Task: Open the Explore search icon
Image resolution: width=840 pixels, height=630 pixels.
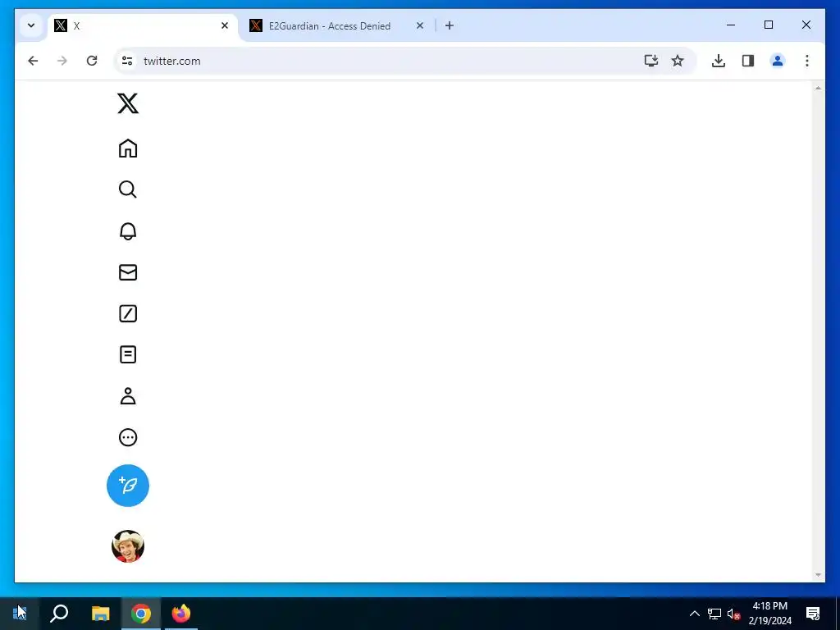Action: tap(127, 189)
